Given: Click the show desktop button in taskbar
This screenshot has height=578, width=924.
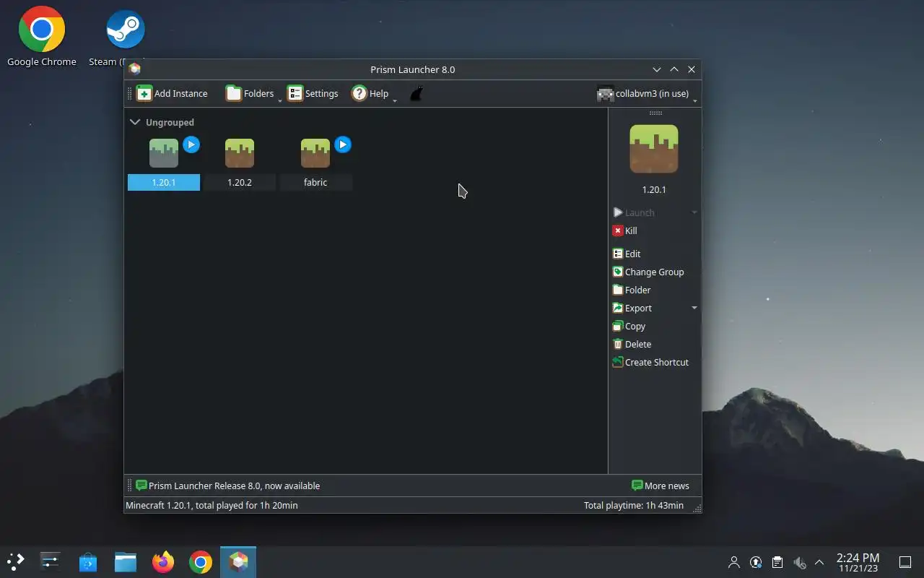Looking at the screenshot, I should 905,562.
